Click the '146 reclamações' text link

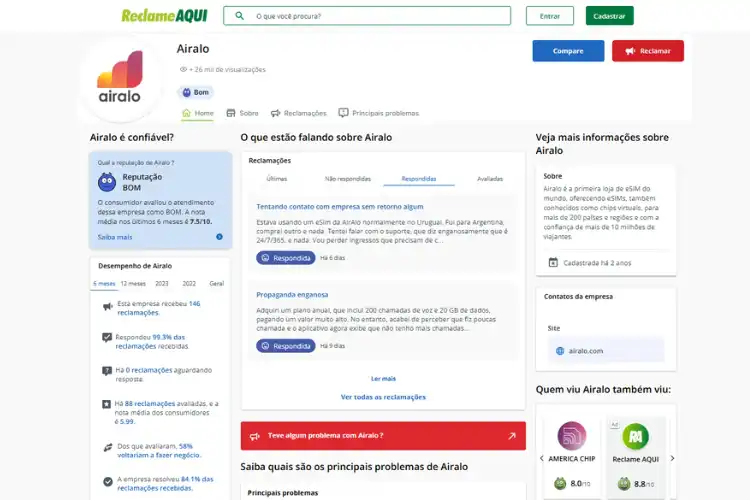pos(159,308)
